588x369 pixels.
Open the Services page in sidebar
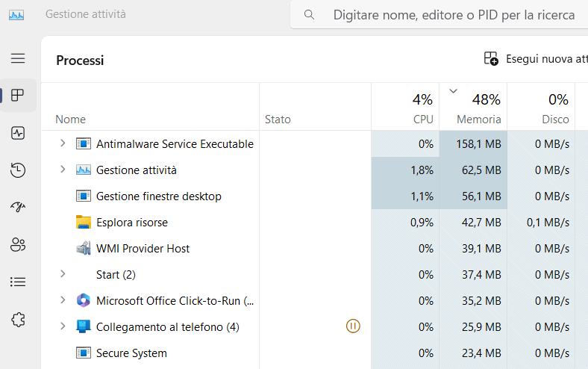[18, 320]
